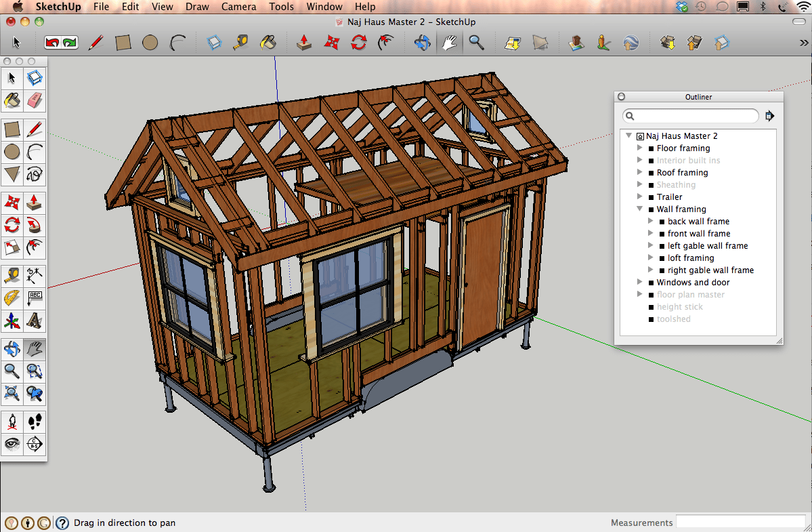Open the Camera menu

coord(238,7)
